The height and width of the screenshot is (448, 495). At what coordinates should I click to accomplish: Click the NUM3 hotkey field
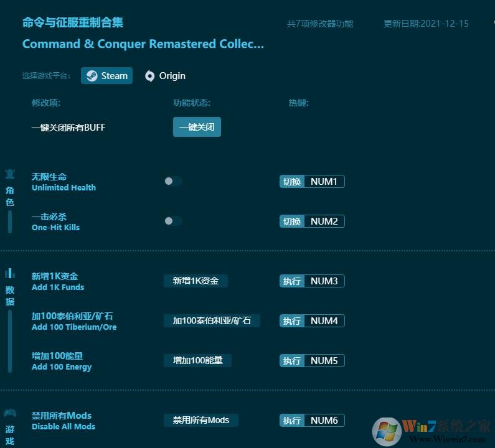[x=324, y=281]
